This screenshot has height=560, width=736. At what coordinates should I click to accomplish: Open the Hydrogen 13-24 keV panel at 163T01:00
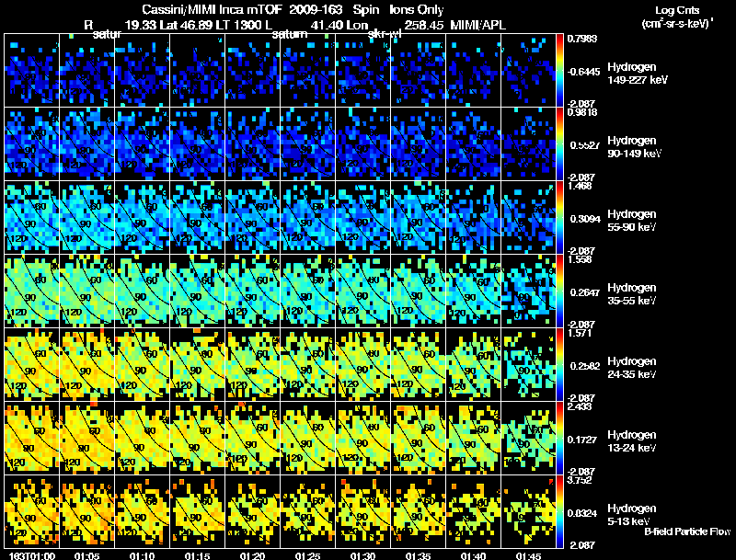pos(32,438)
